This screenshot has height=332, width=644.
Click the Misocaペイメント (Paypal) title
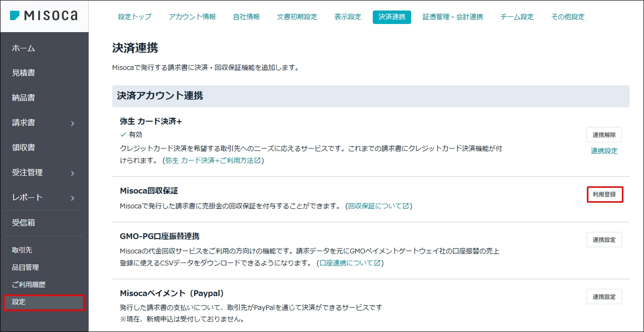click(172, 293)
